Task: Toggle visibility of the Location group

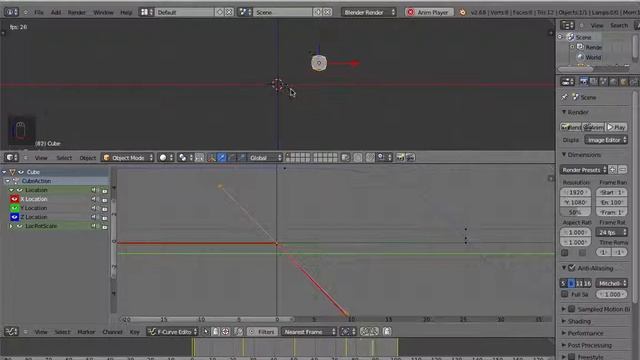Action: (x=20, y=190)
